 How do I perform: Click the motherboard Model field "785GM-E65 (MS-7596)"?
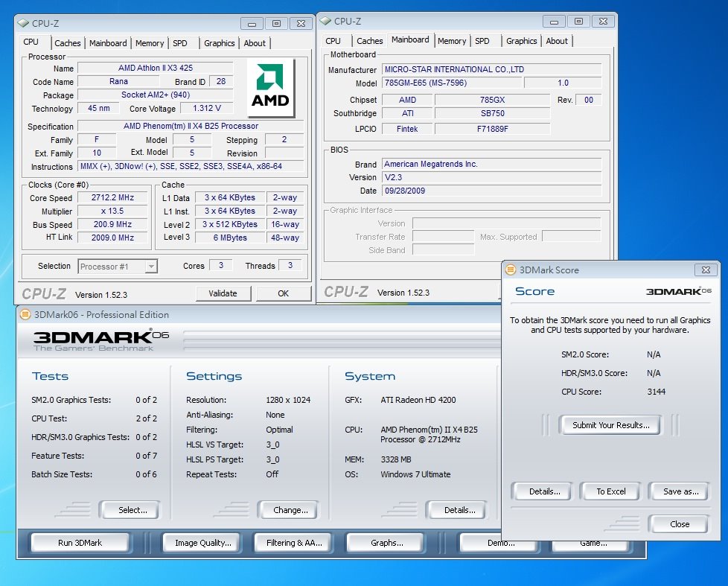click(x=452, y=83)
